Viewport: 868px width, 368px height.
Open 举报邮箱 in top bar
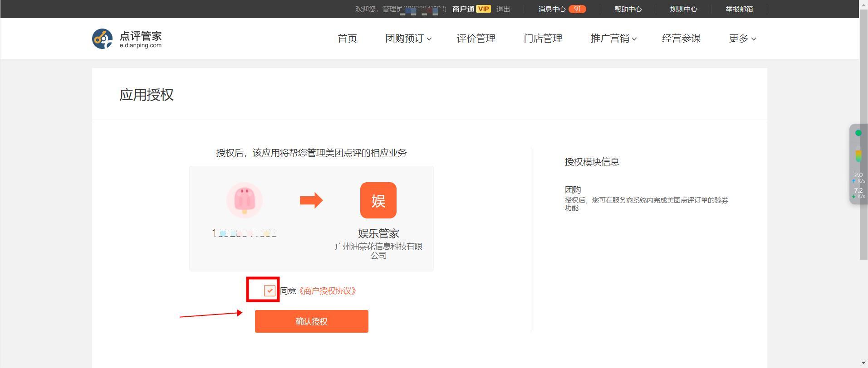pos(739,9)
